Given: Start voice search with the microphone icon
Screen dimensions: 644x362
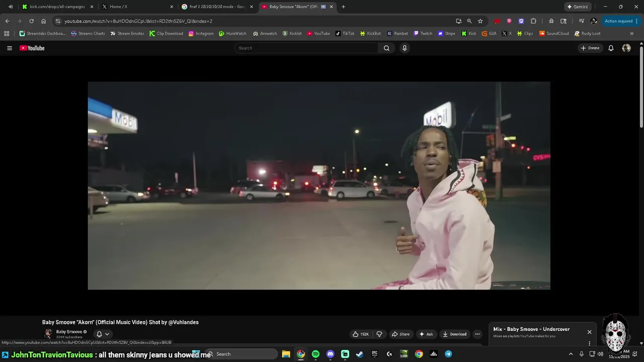Looking at the screenshot, I should (x=405, y=48).
